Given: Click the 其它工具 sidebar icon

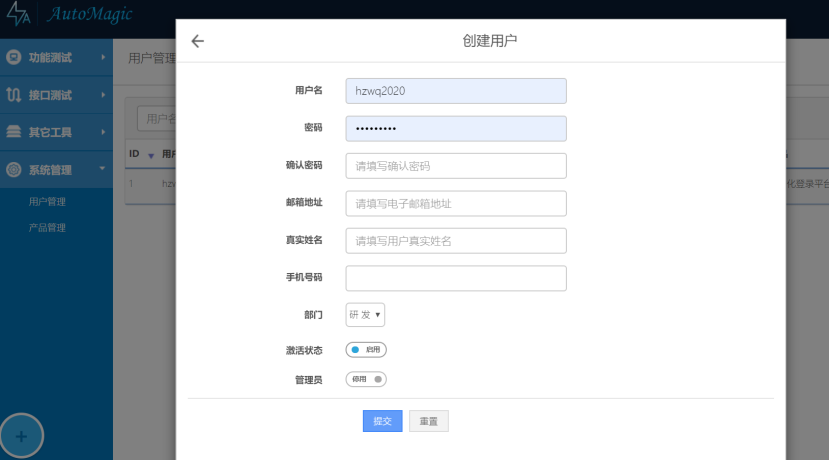Looking at the screenshot, I should coord(14,132).
